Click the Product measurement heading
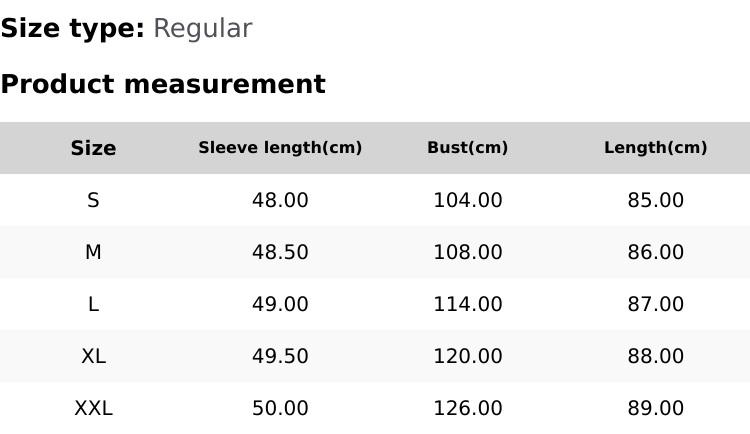This screenshot has width=750, height=434. tap(163, 84)
